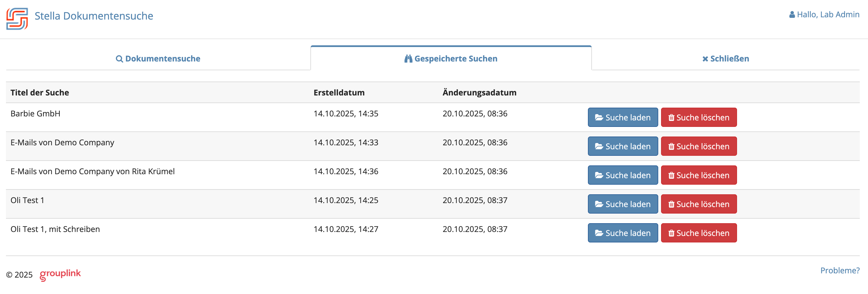Click folder icon in Barbie GmbH row
The width and height of the screenshot is (868, 294).
click(x=599, y=118)
